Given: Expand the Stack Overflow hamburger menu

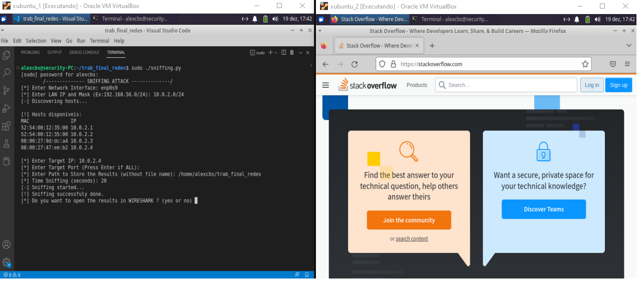Looking at the screenshot, I should (326, 85).
